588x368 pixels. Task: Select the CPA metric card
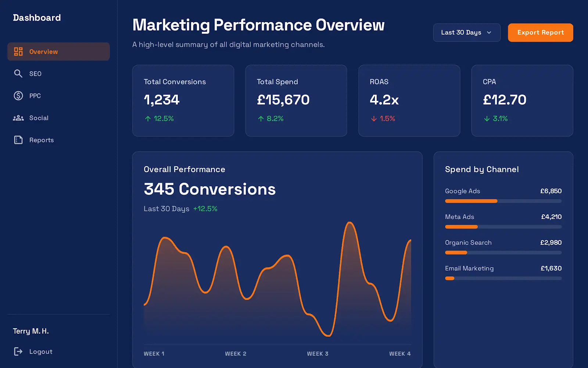(x=522, y=100)
